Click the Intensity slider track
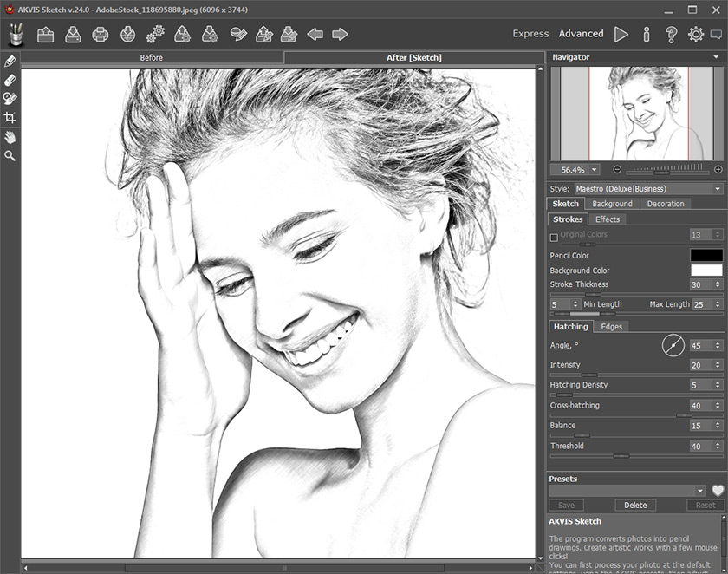The height and width of the screenshot is (574, 728). pos(636,375)
